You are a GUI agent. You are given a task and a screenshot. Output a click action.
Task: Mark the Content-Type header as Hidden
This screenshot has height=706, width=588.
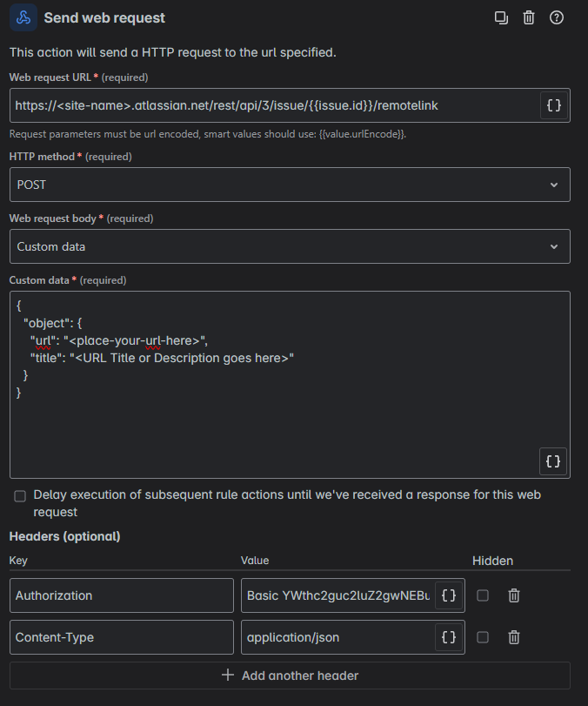(483, 637)
